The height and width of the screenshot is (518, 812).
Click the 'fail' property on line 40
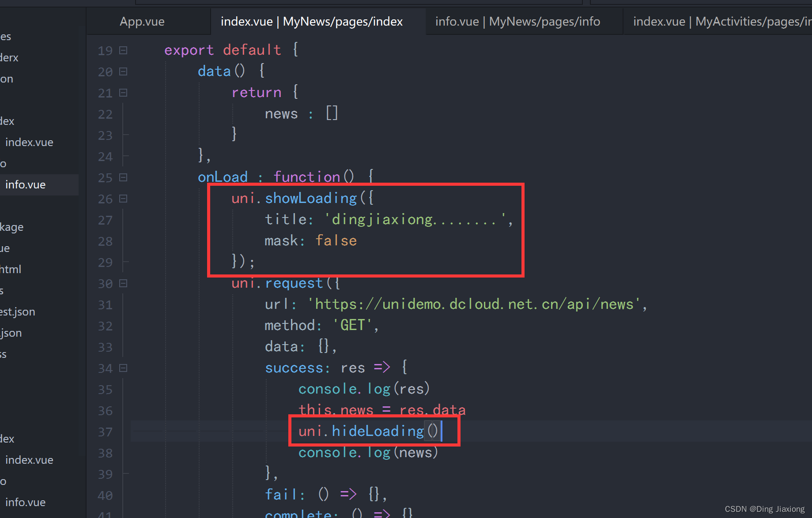point(281,495)
